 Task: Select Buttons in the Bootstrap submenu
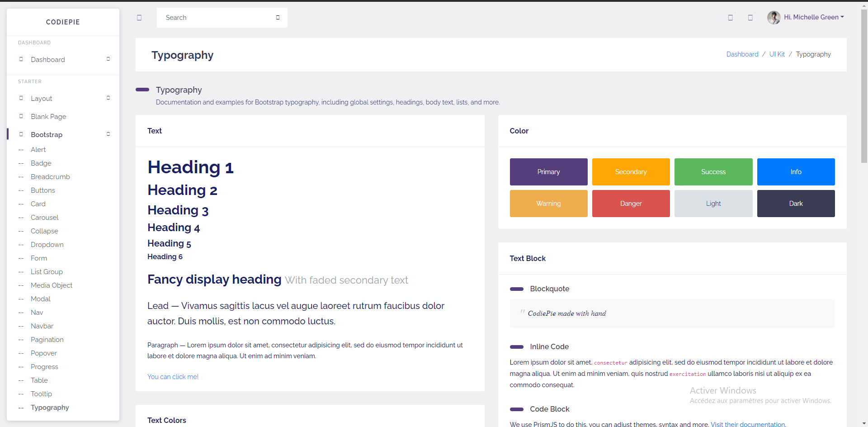[43, 190]
